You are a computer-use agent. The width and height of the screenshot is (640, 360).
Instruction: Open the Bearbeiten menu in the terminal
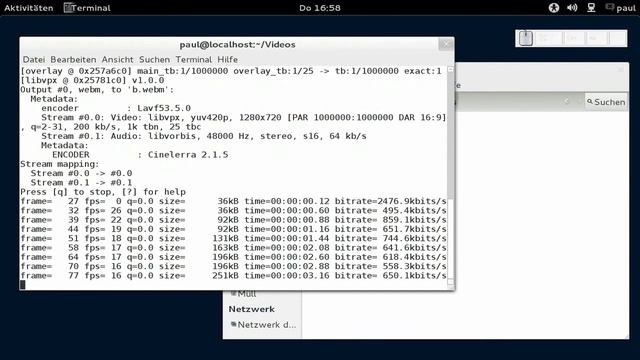[73, 60]
